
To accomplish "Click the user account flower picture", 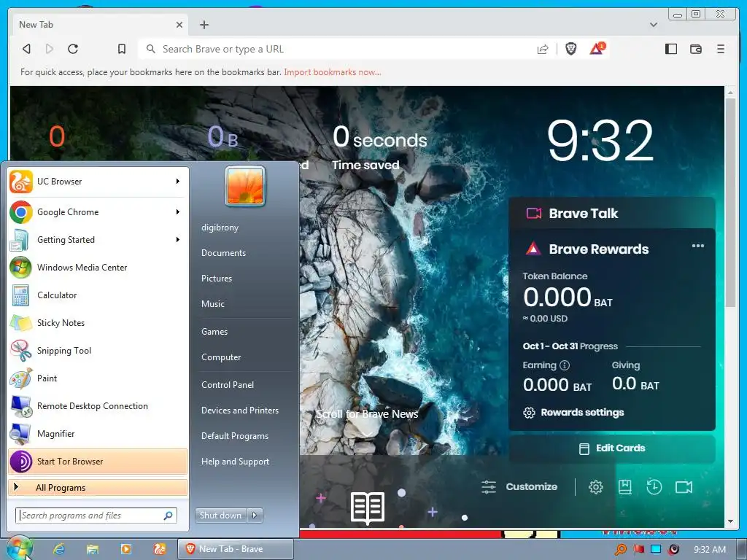I will pyautogui.click(x=245, y=187).
